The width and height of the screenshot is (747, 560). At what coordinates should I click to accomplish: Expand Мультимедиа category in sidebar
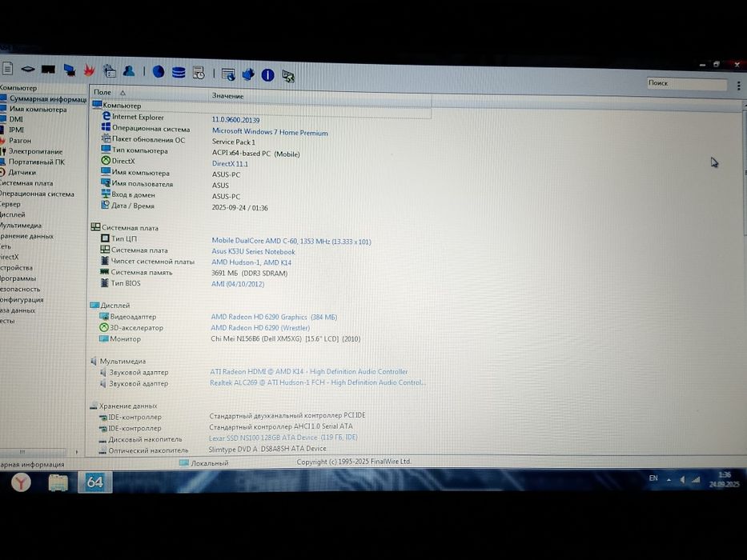(21, 226)
